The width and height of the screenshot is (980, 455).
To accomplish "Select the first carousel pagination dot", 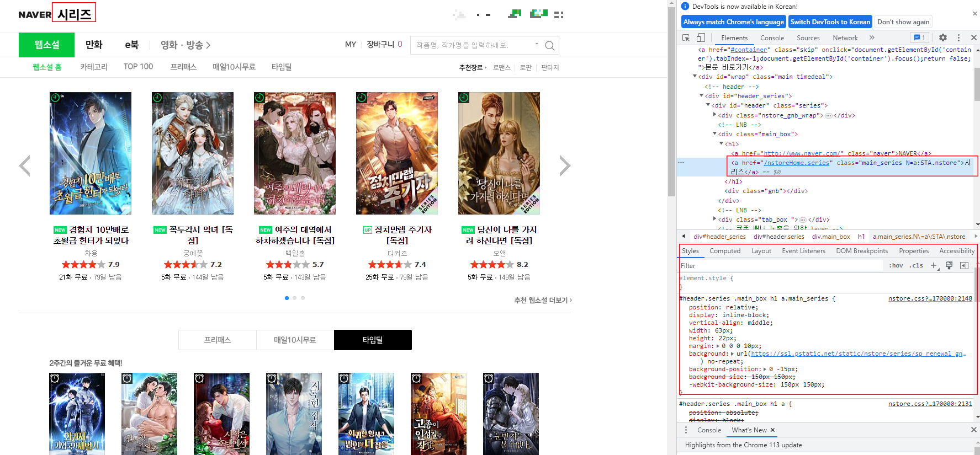I will [287, 298].
